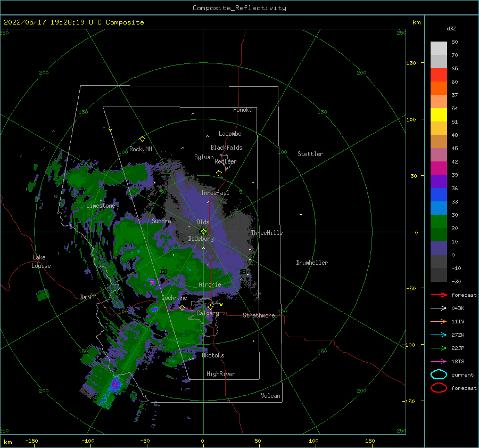The image size is (479, 448).
Task: Click the magenta swatch above 39 dBZ
Action: click(x=439, y=168)
